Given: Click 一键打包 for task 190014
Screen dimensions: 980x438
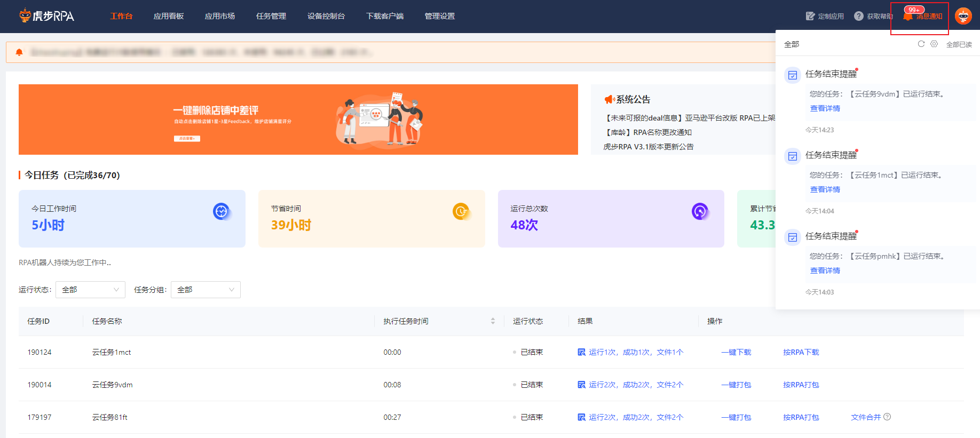Looking at the screenshot, I should point(736,385).
